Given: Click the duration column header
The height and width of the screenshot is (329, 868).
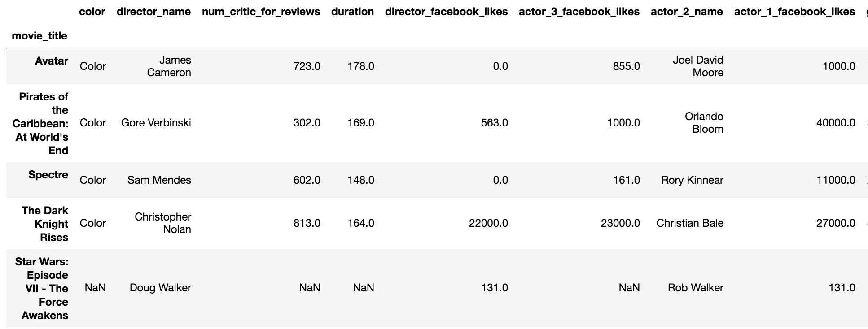Looking at the screenshot, I should 352,12.
